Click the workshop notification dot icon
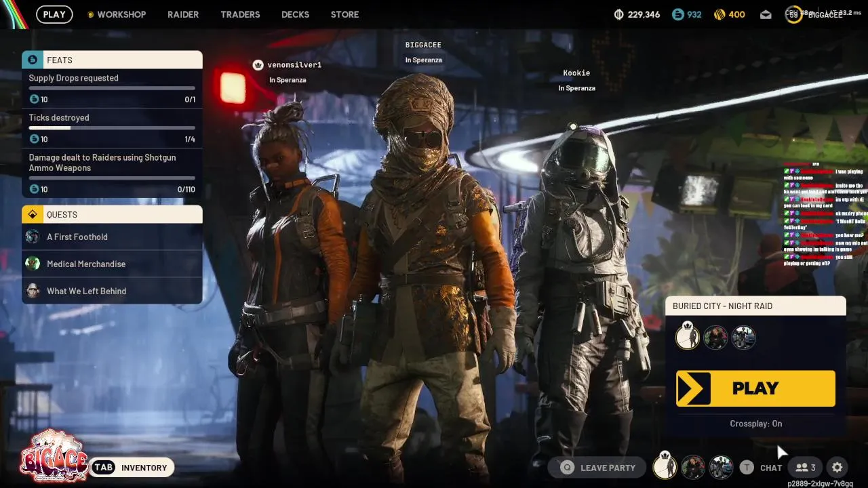The image size is (868, 488). [90, 14]
